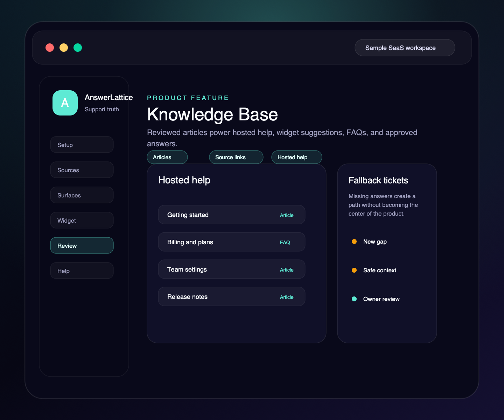Screen dimensions: 504x420
Task: Select the Review sidebar item
Action: tap(82, 245)
